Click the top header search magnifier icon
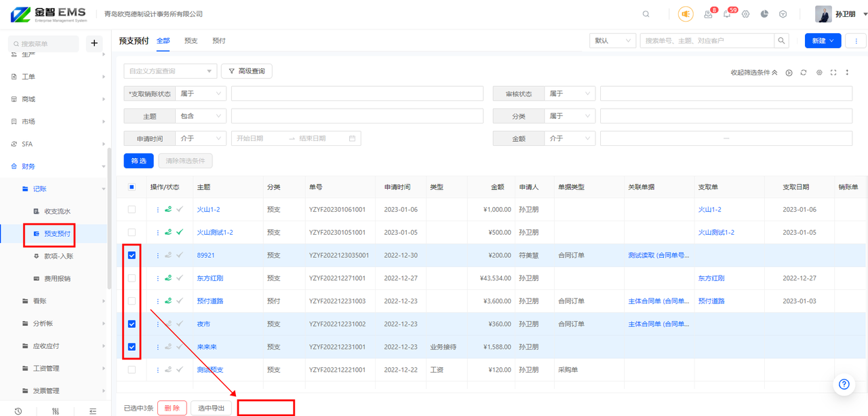This screenshot has height=416, width=868. [x=646, y=14]
